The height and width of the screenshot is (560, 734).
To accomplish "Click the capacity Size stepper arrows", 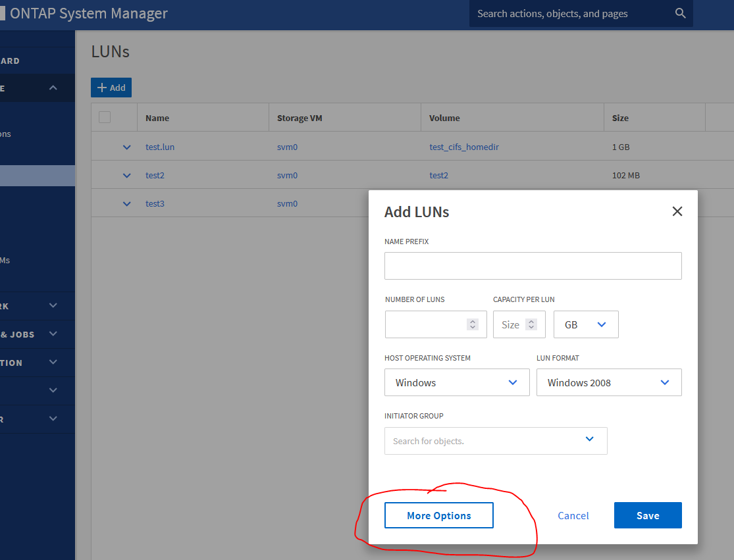I will [531, 324].
